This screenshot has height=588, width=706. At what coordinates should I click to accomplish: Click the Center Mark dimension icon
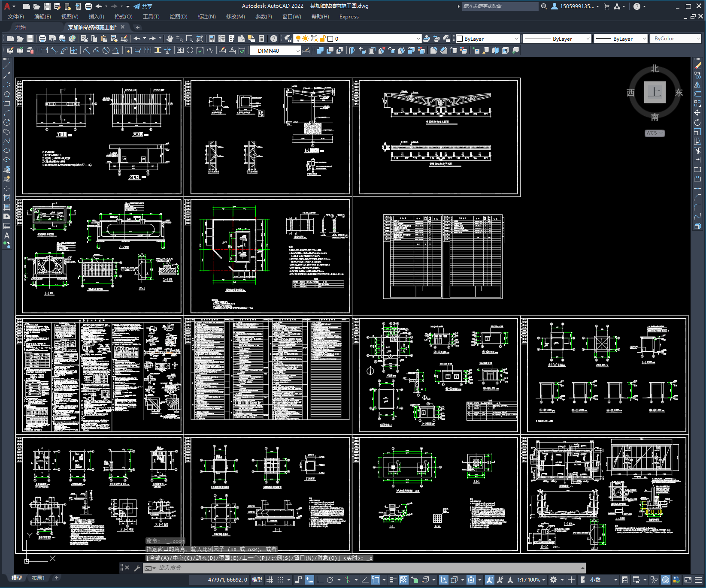pos(190,50)
